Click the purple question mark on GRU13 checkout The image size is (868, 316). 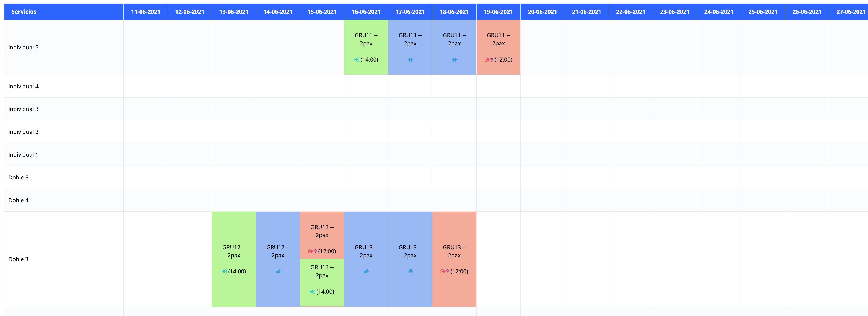pyautogui.click(x=448, y=271)
